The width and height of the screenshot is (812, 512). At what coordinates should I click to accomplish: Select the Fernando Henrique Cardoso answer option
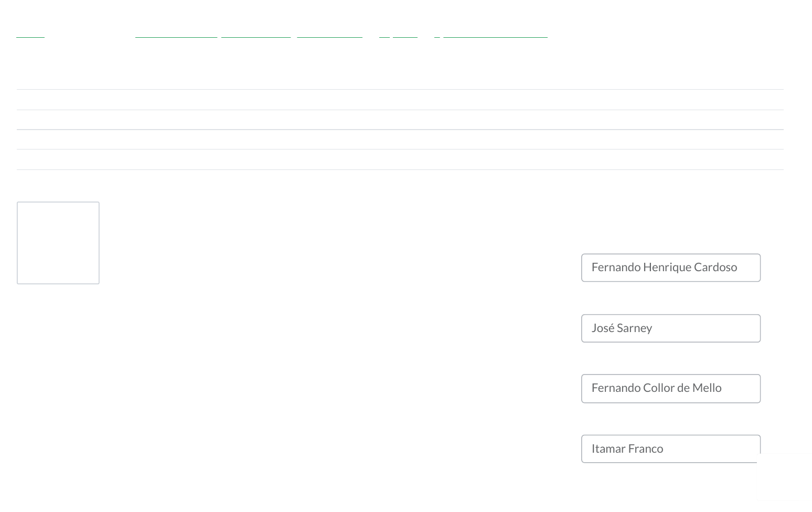670,268
